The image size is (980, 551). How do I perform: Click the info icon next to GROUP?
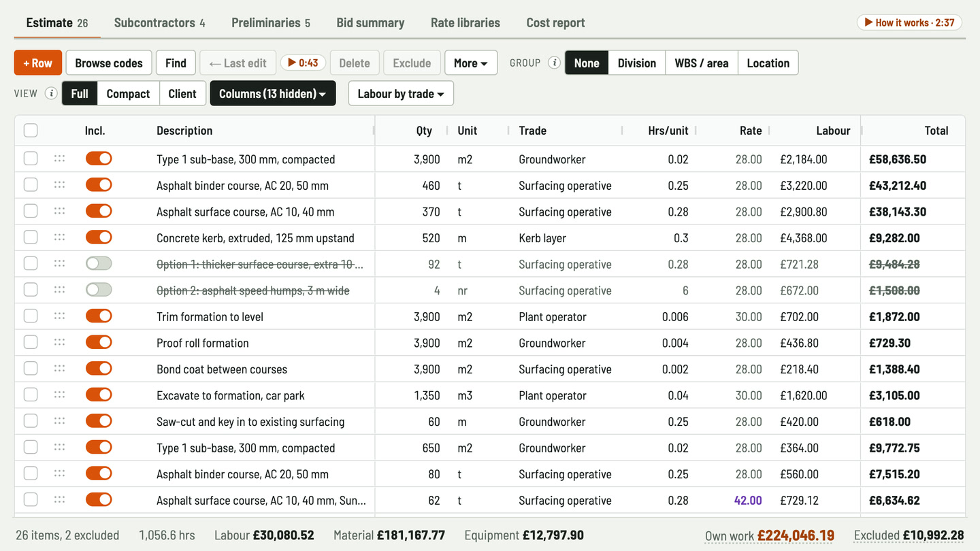click(555, 63)
